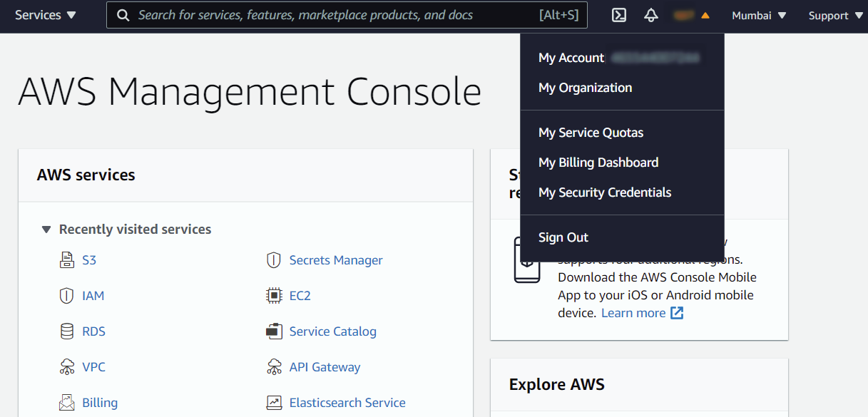The width and height of the screenshot is (868, 417).
Task: Click the Elasticsearch Service icon
Action: 274,403
